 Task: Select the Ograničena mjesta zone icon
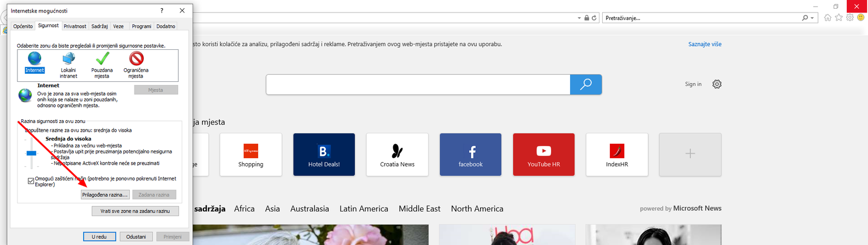click(136, 59)
